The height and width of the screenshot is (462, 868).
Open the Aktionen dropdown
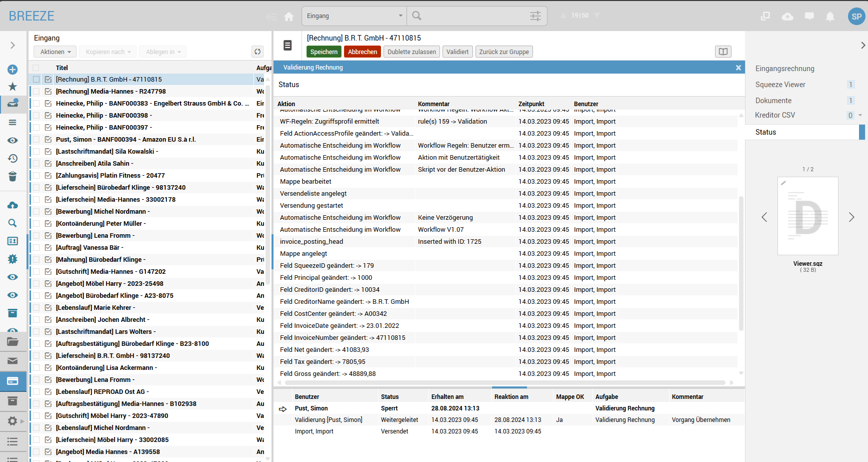[55, 52]
